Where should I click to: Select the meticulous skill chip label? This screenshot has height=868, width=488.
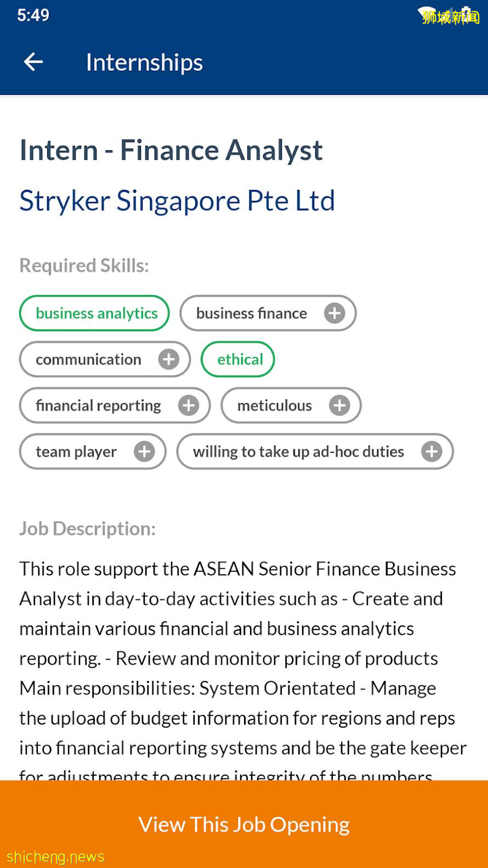point(275,405)
